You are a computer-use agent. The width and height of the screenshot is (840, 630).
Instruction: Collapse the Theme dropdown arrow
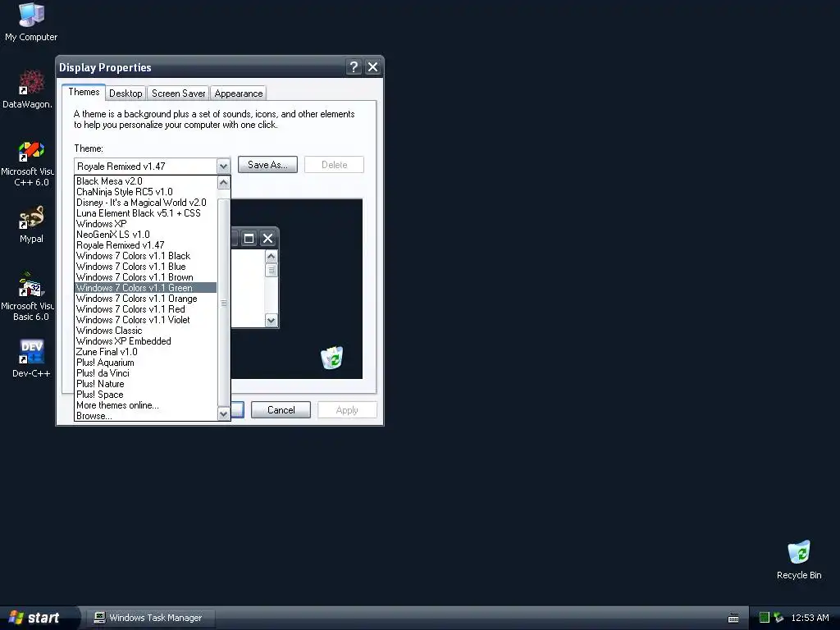coord(223,166)
